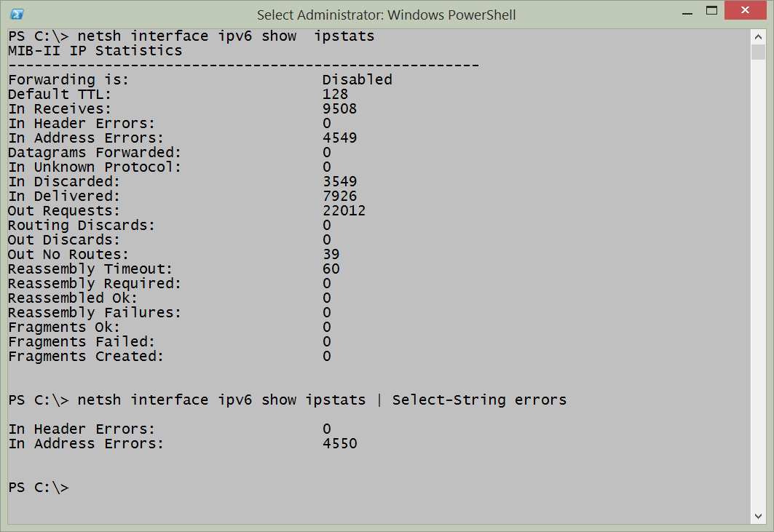The image size is (774, 532).
Task: Click the vertical scrollbar thumb
Action: tap(757, 52)
